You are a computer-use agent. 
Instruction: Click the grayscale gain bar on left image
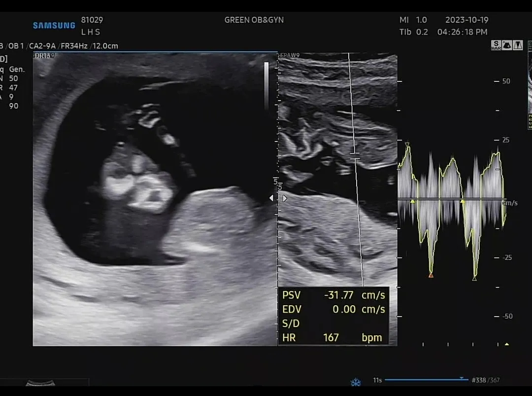coord(266,85)
